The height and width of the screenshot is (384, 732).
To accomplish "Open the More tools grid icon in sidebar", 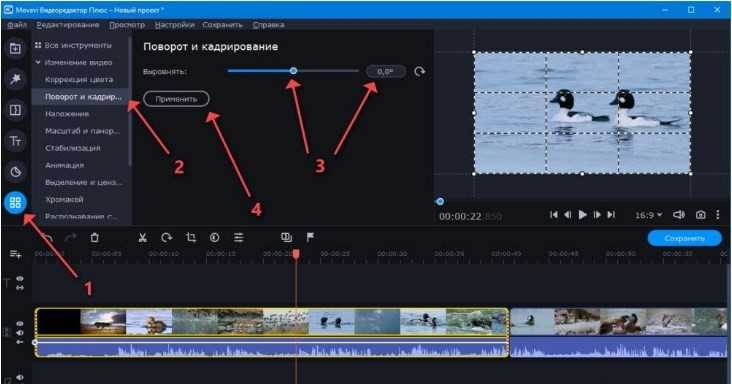I will pos(15,202).
